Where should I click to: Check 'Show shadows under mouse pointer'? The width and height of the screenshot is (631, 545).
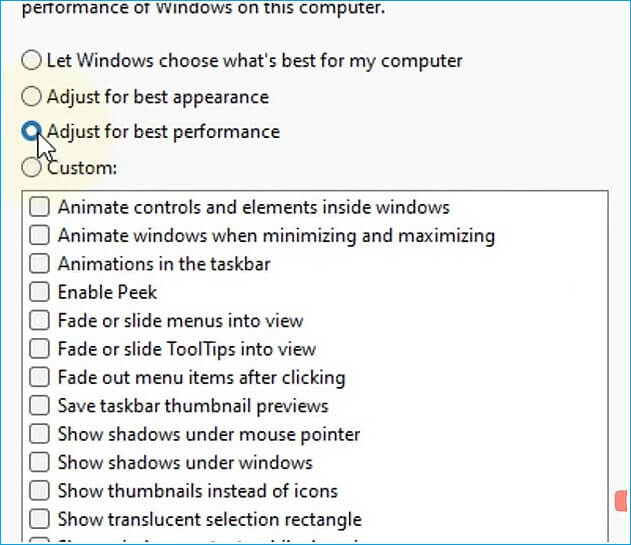pyautogui.click(x=39, y=434)
